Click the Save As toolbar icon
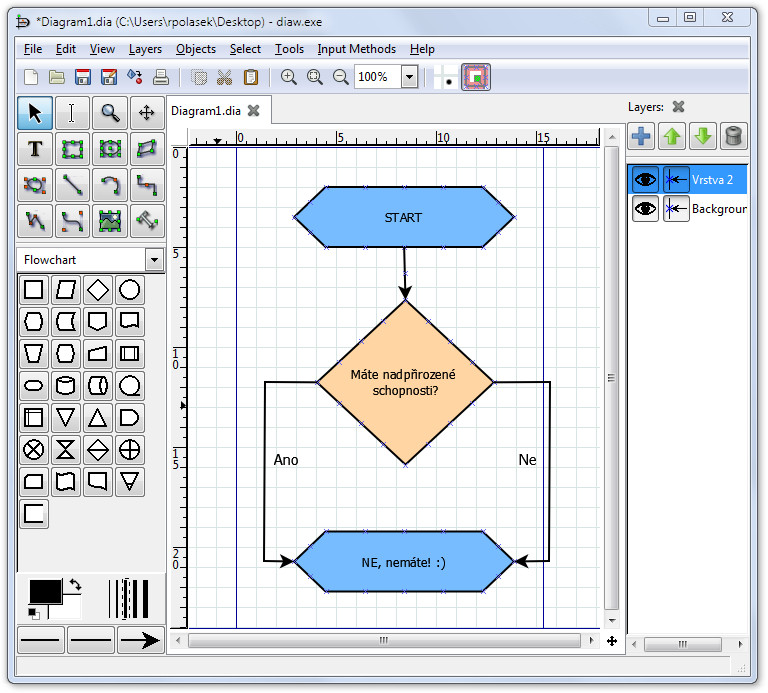This screenshot has height=693, width=768. click(x=109, y=77)
